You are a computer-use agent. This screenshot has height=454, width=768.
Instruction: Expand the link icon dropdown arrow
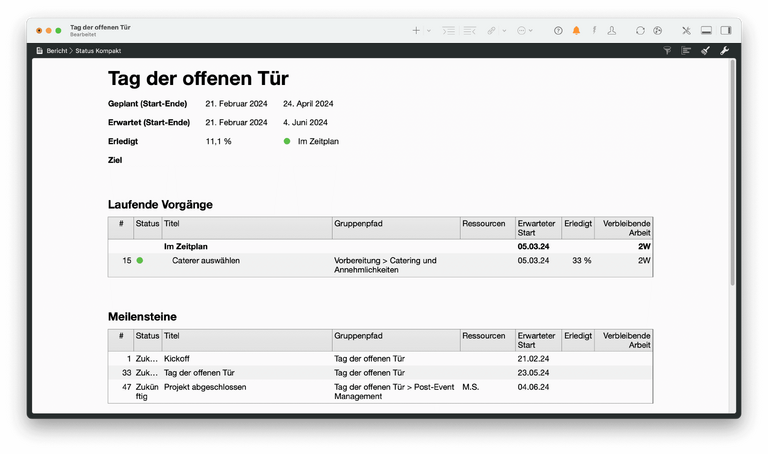pyautogui.click(x=504, y=31)
